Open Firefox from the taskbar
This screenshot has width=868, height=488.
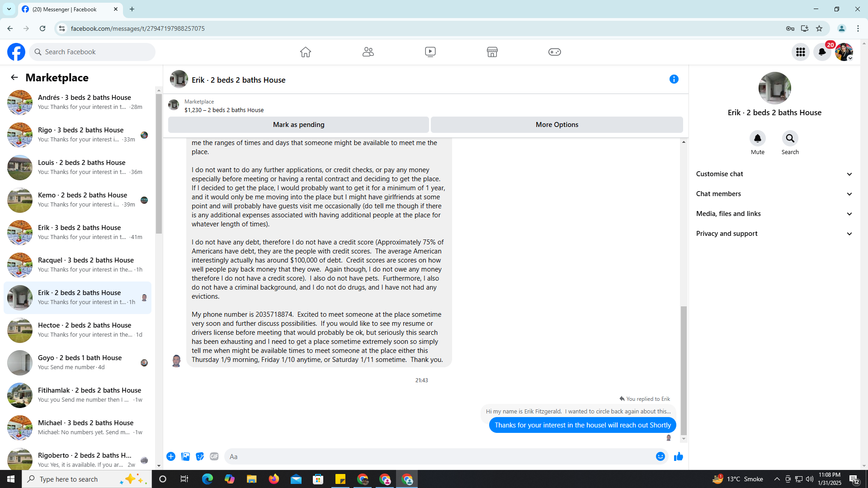[274, 479]
